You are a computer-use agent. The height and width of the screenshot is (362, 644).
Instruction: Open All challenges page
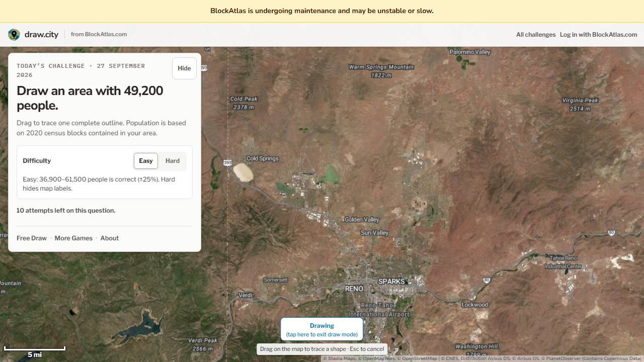pos(536,35)
